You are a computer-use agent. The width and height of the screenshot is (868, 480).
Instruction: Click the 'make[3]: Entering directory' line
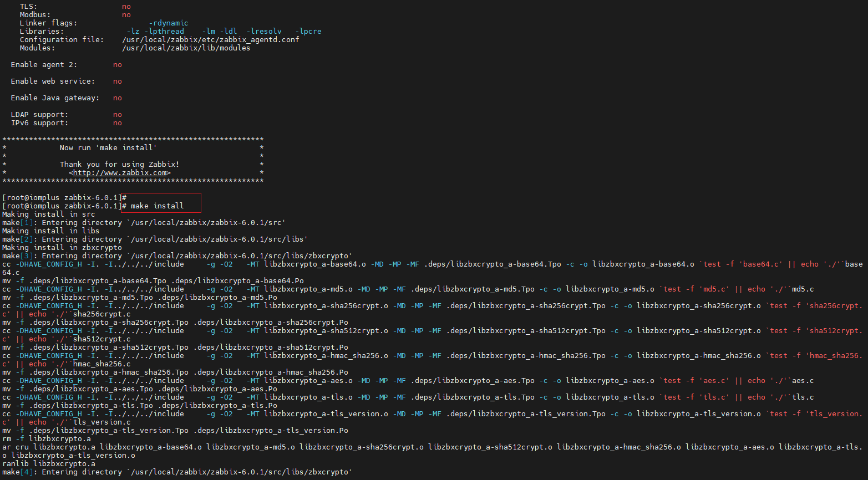177,256
